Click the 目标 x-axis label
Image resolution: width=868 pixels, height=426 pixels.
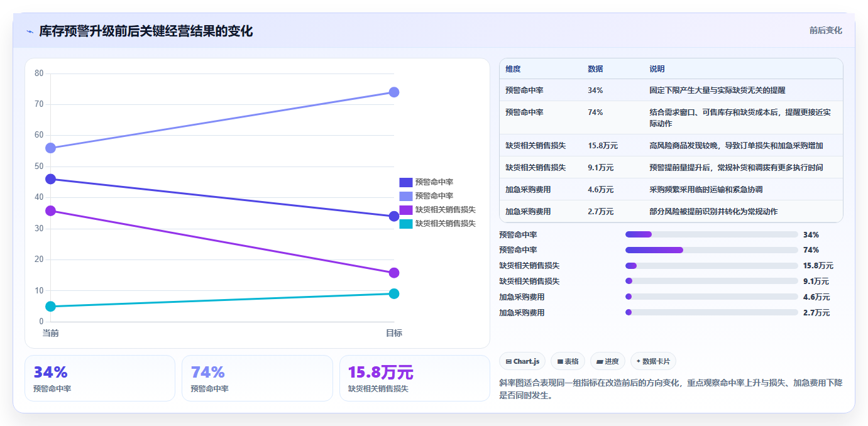tap(394, 333)
